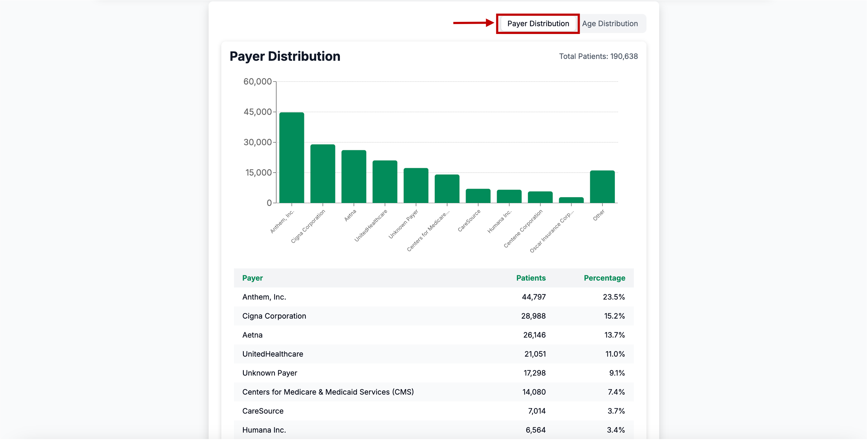Viewport: 868px width, 440px height.
Task: Click the Centene Corporation bar
Action: point(540,197)
